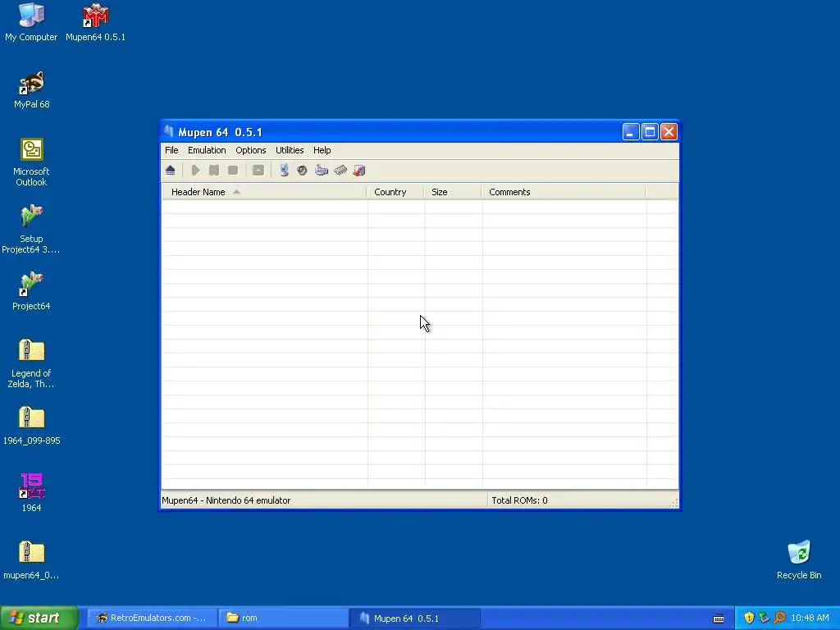Open RSP plugin settings chip icon
Viewport: 840px width, 630px height.
tap(340, 171)
